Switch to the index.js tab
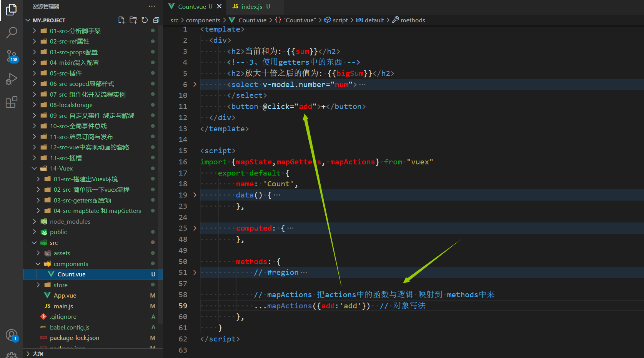Image resolution: width=644 pixels, height=358 pixels. tap(251, 7)
